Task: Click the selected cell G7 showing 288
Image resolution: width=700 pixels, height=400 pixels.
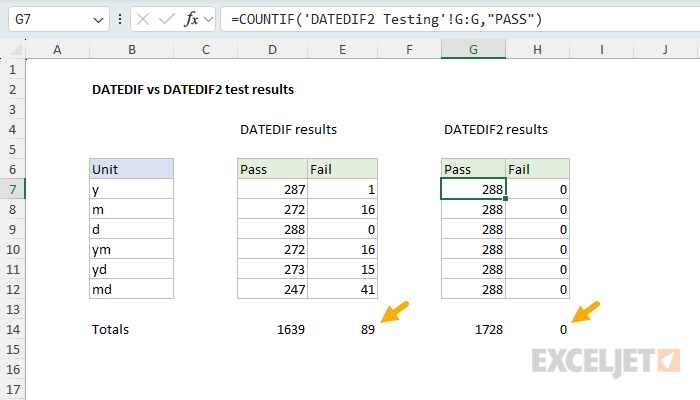Action: [473, 189]
